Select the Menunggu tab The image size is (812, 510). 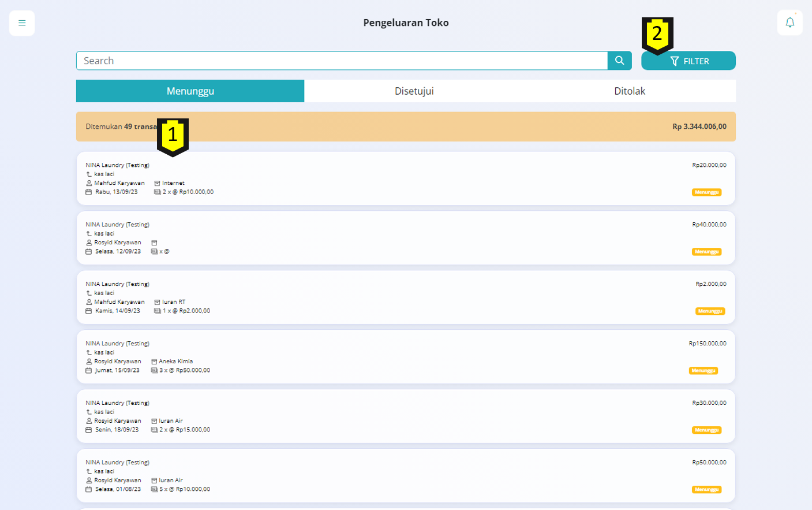pyautogui.click(x=190, y=91)
